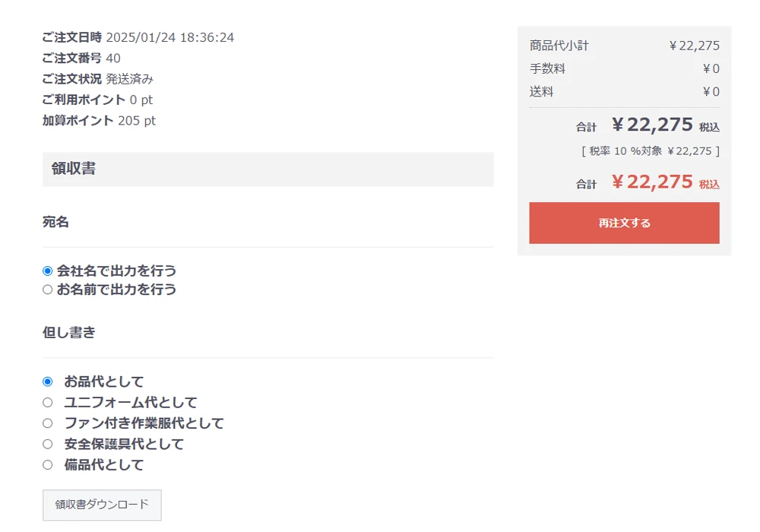Choose ユニフォーム代として radio option
This screenshot has height=532, width=760.
(x=47, y=403)
